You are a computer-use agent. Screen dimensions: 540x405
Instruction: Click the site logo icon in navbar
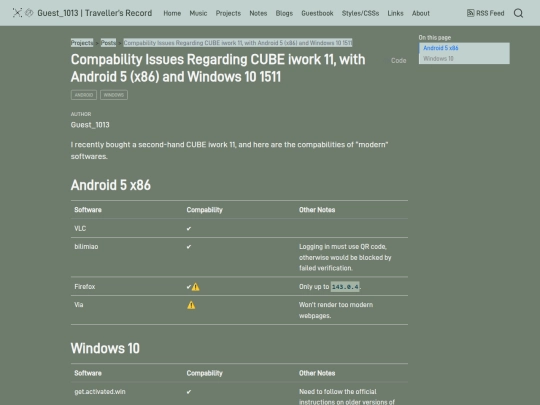(17, 13)
